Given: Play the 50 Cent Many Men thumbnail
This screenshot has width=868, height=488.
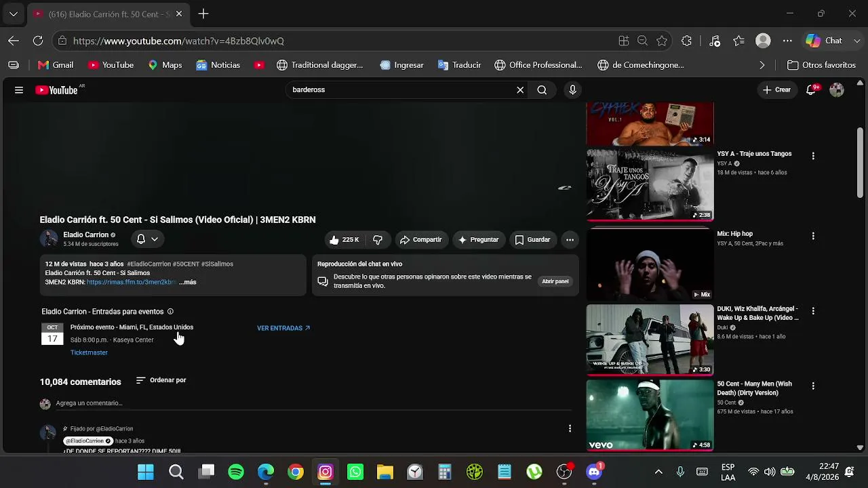Looking at the screenshot, I should tap(650, 415).
